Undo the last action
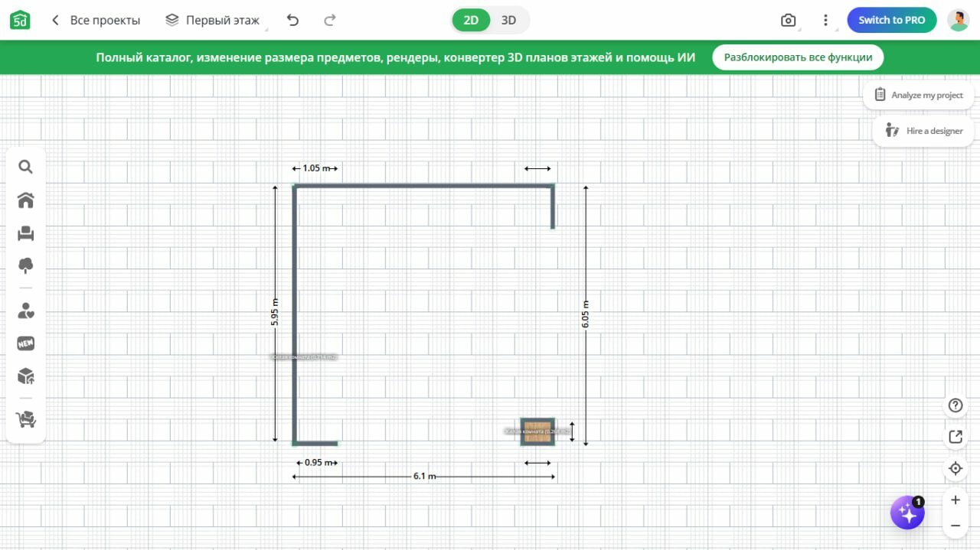Image resolution: width=980 pixels, height=550 pixels. pos(292,21)
